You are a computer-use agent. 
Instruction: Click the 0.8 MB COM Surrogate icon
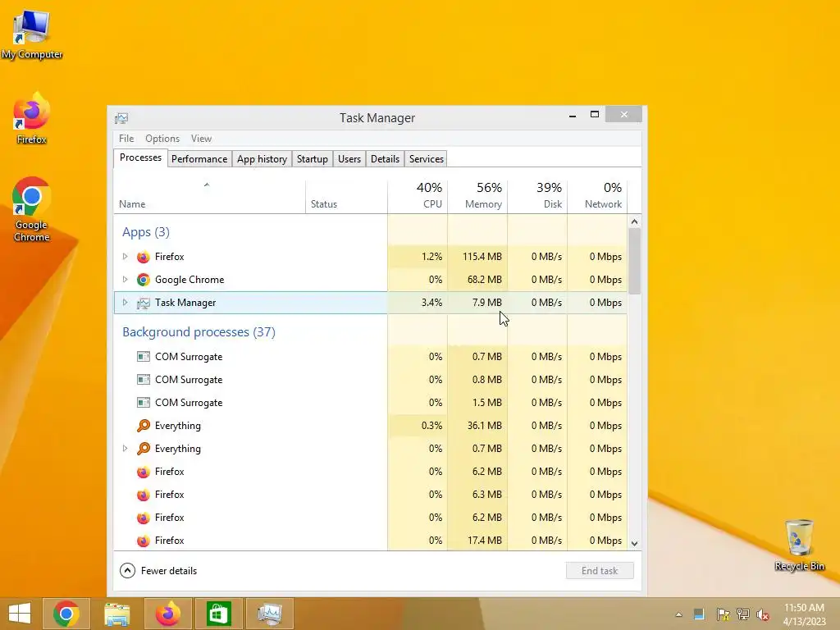coord(143,380)
